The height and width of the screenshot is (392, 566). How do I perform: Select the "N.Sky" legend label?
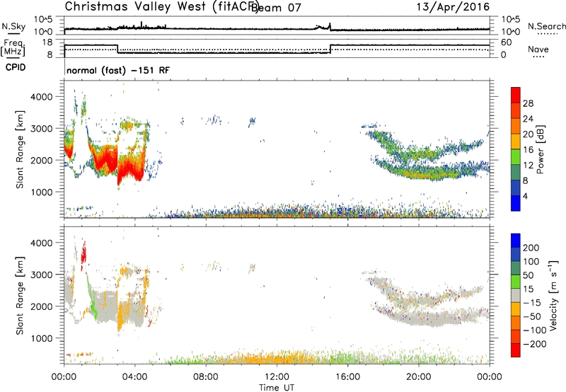tap(13, 26)
